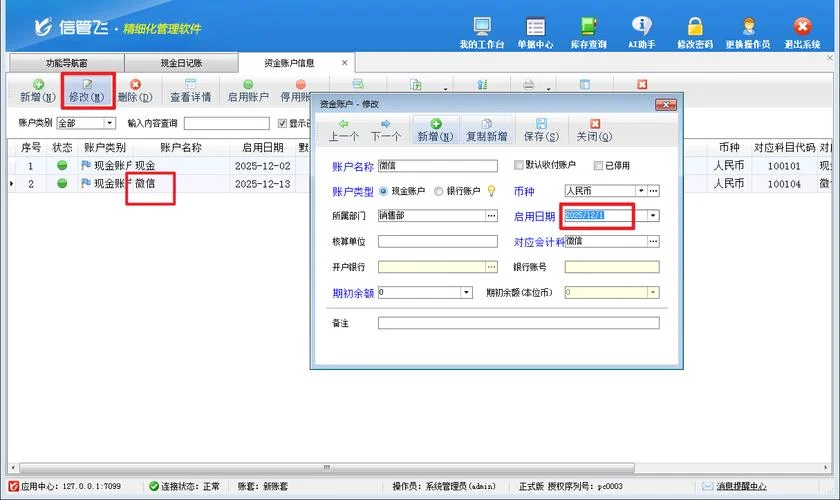Toggle the 显示 checkbox beside search box
Viewport: 840px width, 500px height.
[x=282, y=123]
